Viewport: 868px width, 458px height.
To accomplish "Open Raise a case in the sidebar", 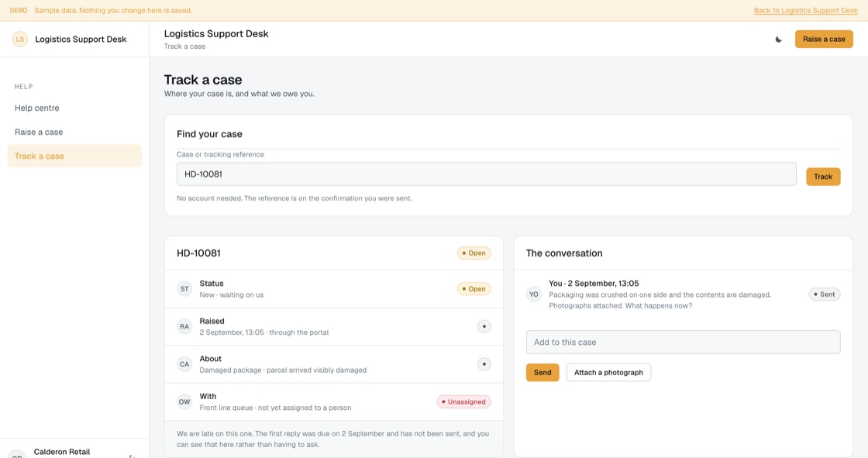I will click(x=74, y=132).
